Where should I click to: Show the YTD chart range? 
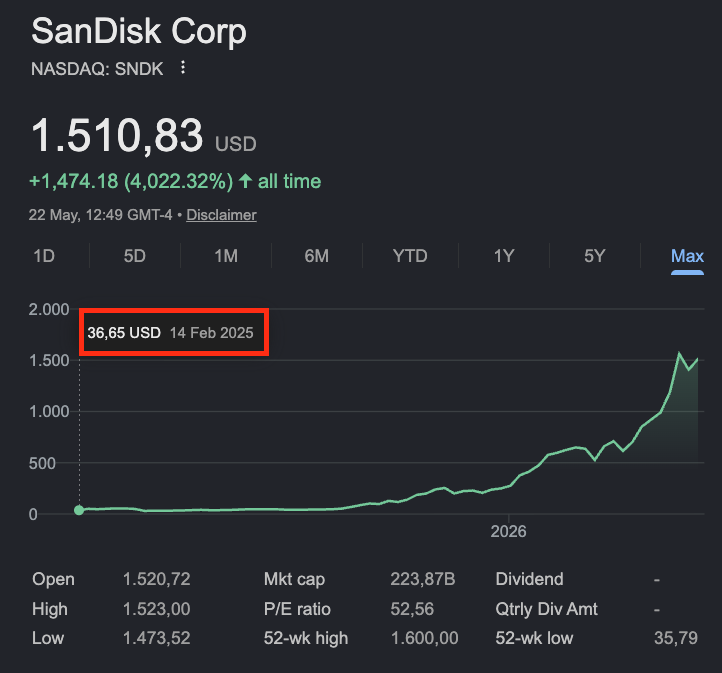(x=410, y=256)
